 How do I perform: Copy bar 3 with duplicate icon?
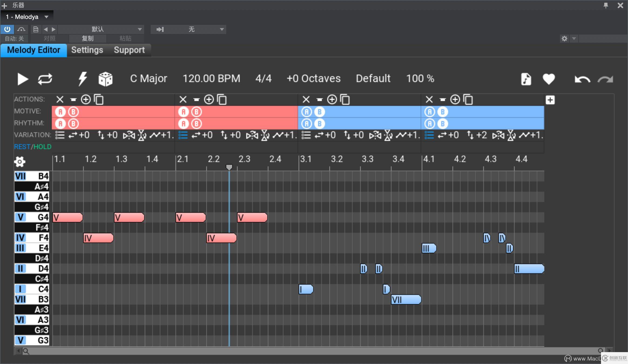coord(345,99)
